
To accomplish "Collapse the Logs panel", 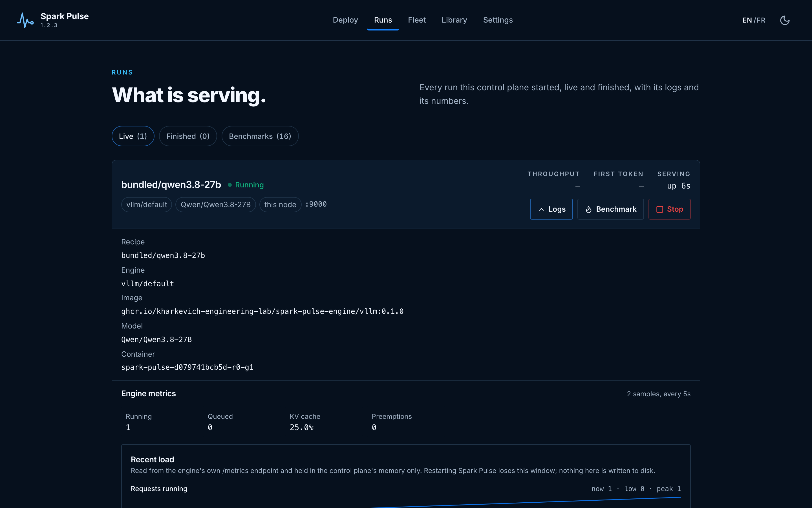I will point(551,209).
